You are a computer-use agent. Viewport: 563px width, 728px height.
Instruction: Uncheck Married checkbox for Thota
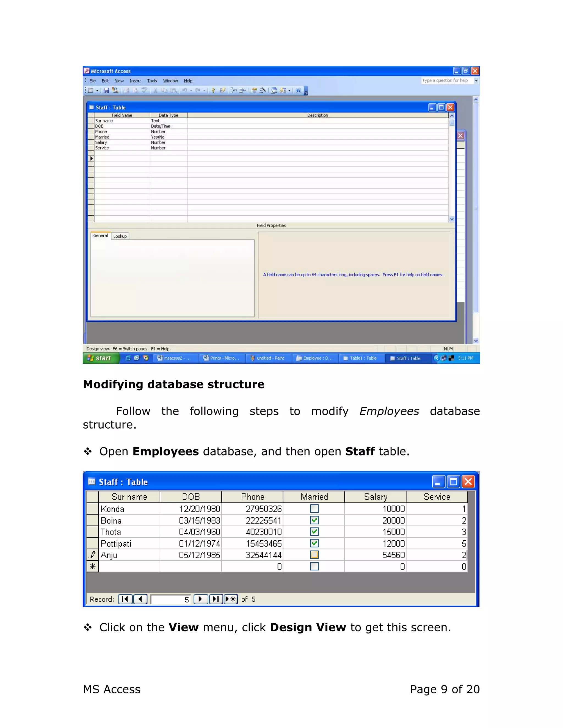[x=314, y=532]
